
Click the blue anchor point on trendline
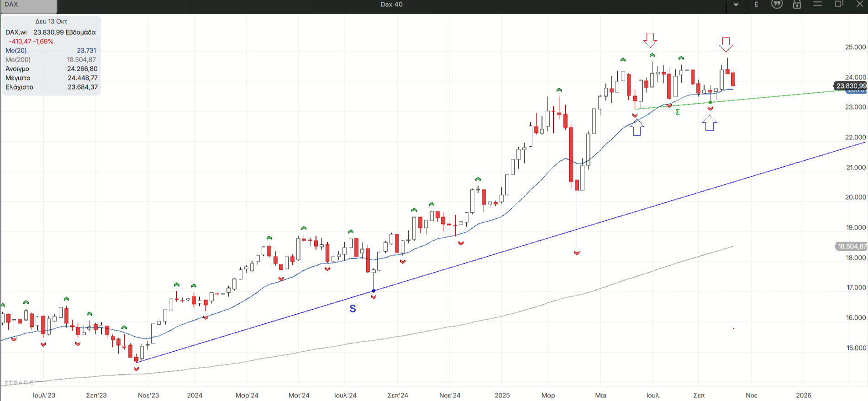[x=374, y=291]
